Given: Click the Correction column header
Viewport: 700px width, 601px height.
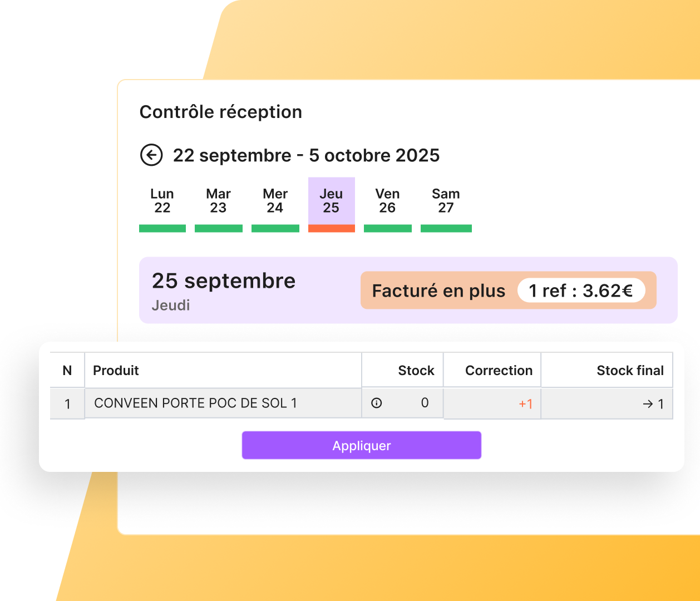Looking at the screenshot, I should tap(499, 371).
